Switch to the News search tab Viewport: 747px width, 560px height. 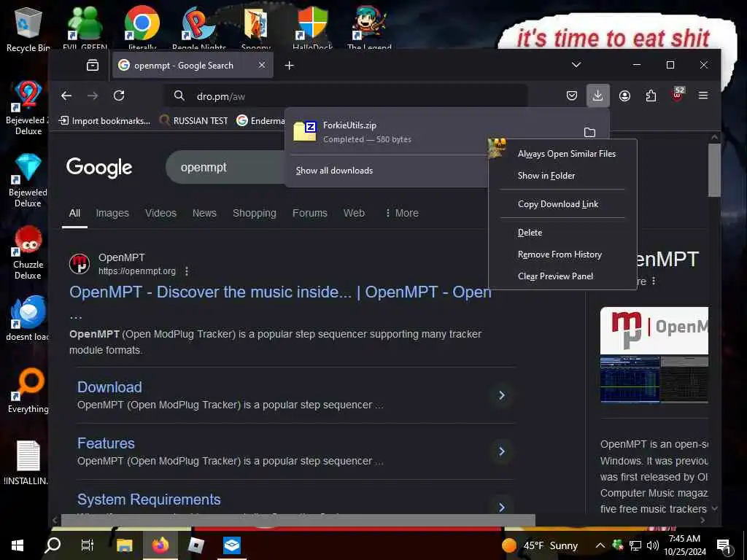[204, 213]
